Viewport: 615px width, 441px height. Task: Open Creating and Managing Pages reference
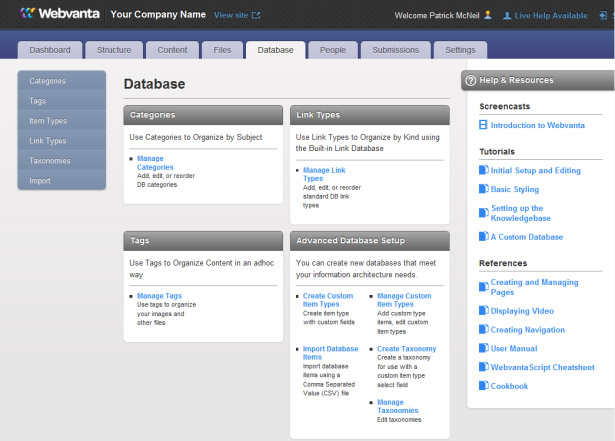tap(534, 287)
